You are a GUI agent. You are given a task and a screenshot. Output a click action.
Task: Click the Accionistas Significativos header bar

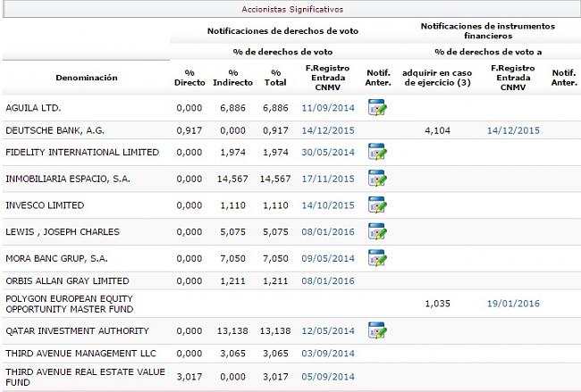pos(291,9)
